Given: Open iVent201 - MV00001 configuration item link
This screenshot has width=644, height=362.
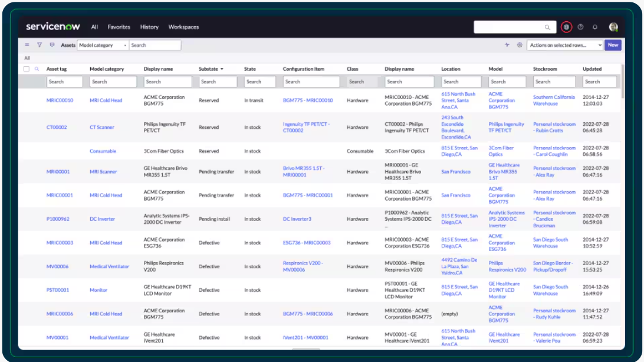Looking at the screenshot, I should 305,338.
